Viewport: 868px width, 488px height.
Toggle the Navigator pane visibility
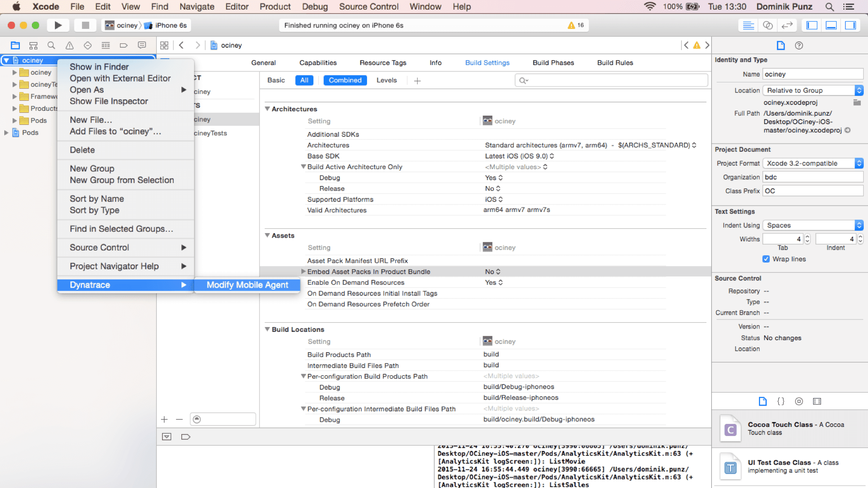[812, 25]
